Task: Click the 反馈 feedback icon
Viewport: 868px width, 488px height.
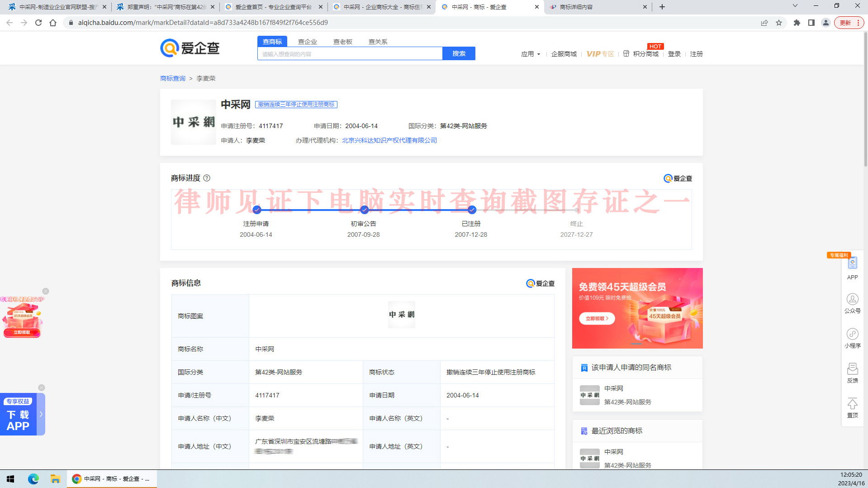Action: coord(852,373)
